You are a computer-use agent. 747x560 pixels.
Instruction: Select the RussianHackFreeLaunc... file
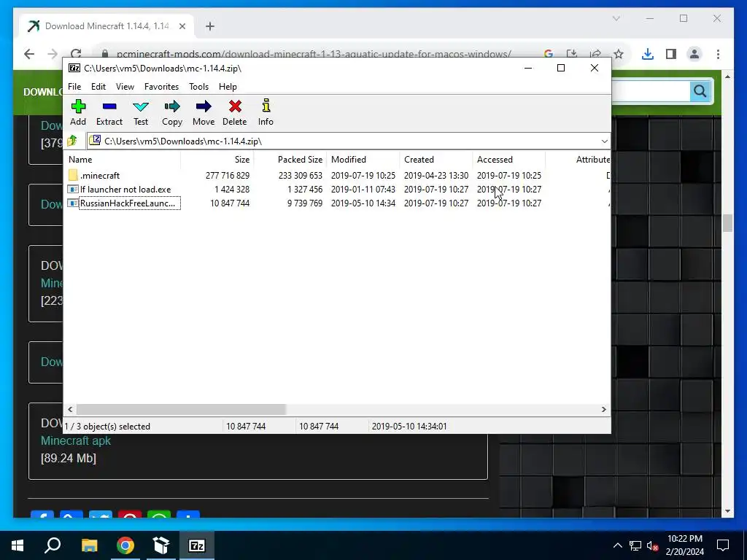coord(128,203)
